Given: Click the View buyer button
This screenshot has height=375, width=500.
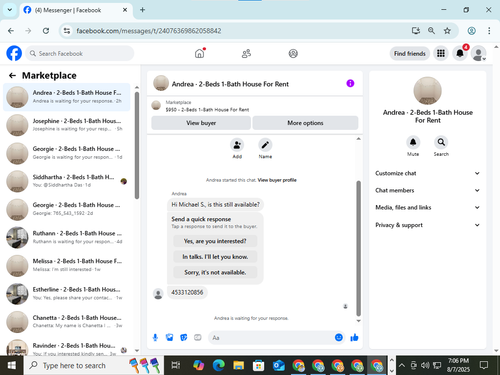Looking at the screenshot, I should (x=201, y=123).
